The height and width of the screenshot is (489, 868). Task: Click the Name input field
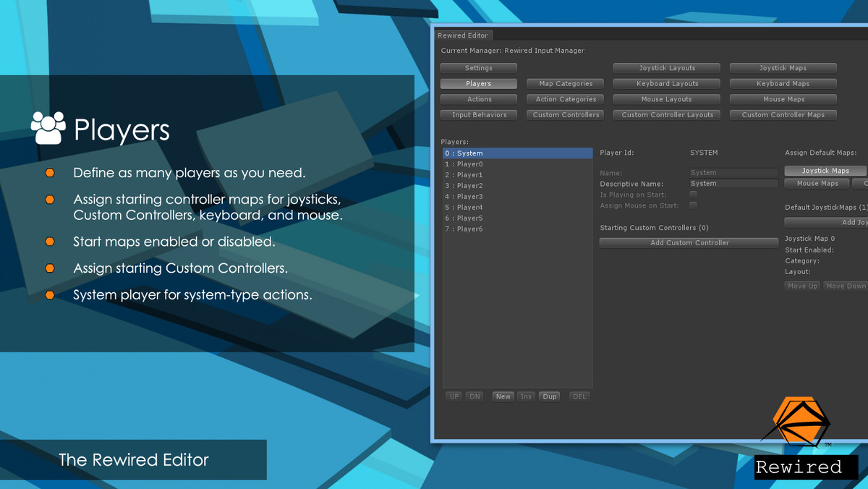tap(733, 173)
